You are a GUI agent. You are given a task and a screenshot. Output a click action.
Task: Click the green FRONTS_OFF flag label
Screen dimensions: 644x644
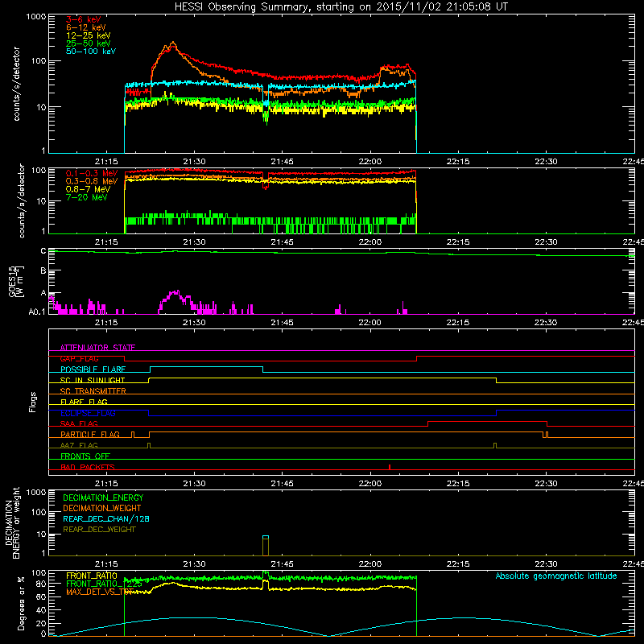(85, 456)
